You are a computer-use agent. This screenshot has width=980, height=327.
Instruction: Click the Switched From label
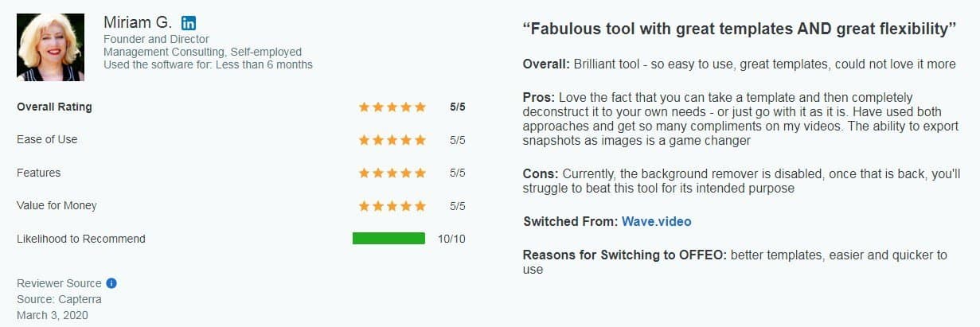[569, 221]
